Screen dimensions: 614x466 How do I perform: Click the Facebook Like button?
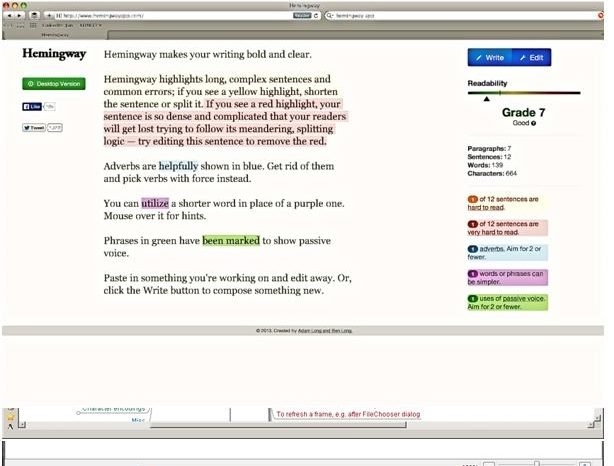[x=32, y=107]
